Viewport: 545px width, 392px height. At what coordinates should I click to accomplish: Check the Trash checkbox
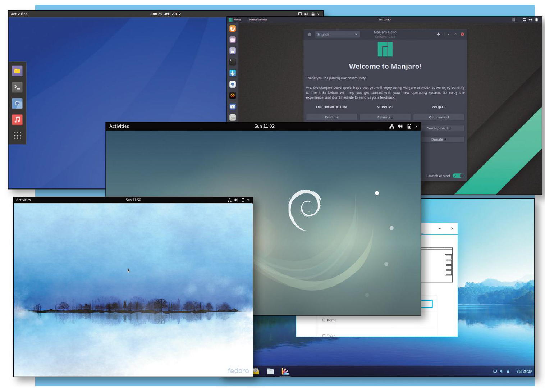(x=324, y=336)
